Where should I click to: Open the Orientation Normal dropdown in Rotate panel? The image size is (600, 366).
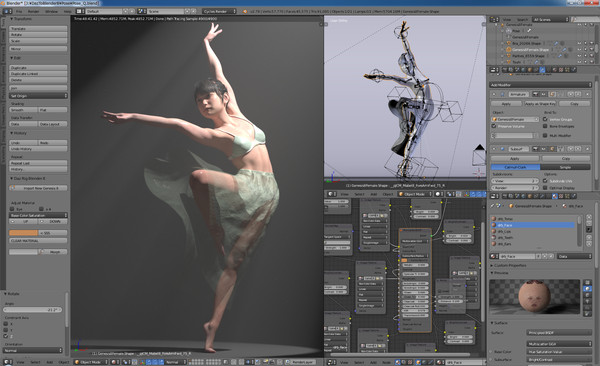point(33,350)
